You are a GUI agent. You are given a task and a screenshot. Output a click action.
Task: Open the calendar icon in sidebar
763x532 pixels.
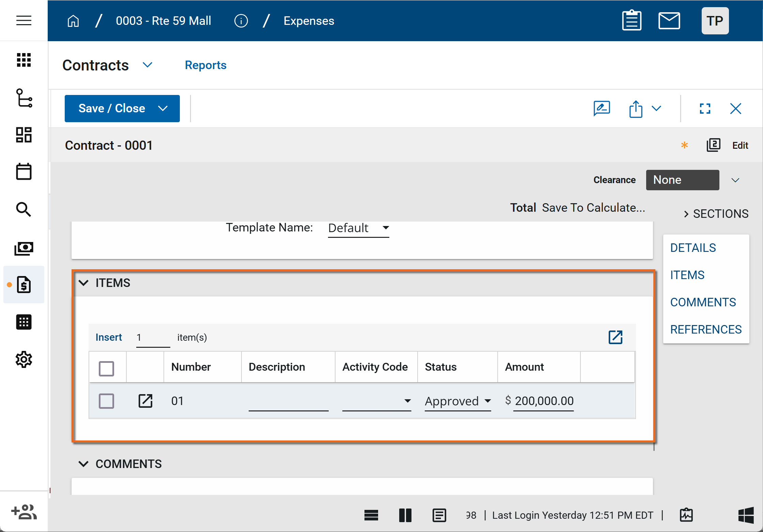[x=24, y=171]
